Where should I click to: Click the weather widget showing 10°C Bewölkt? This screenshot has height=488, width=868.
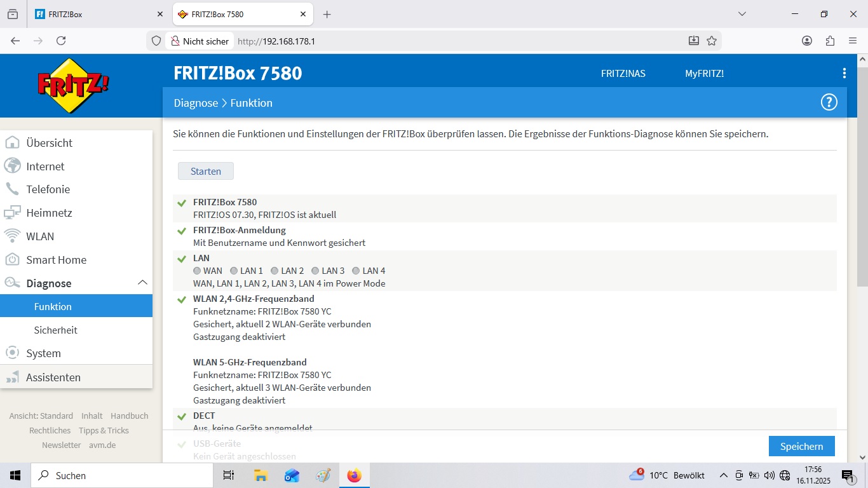click(667, 475)
